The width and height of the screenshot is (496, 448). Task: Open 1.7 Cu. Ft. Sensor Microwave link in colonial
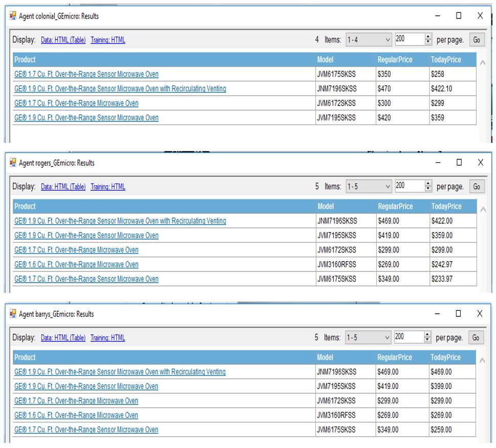click(x=87, y=74)
